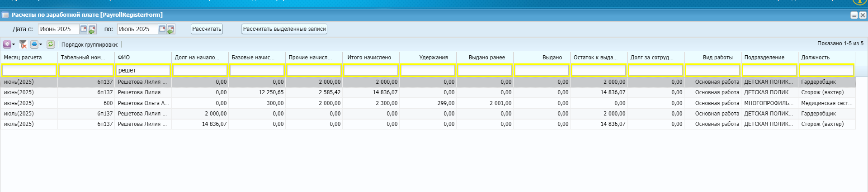
Task: Click ФИО filter field containing 'решет'
Action: click(x=143, y=70)
